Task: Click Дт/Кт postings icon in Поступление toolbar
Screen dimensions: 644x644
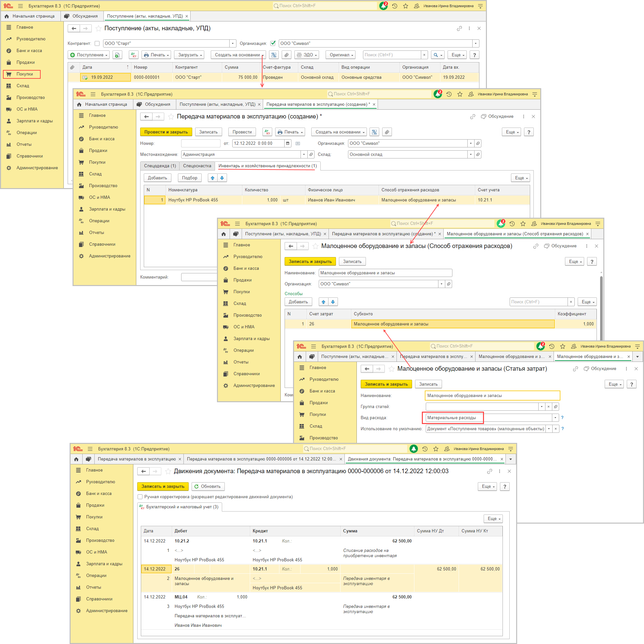Action: coord(134,55)
